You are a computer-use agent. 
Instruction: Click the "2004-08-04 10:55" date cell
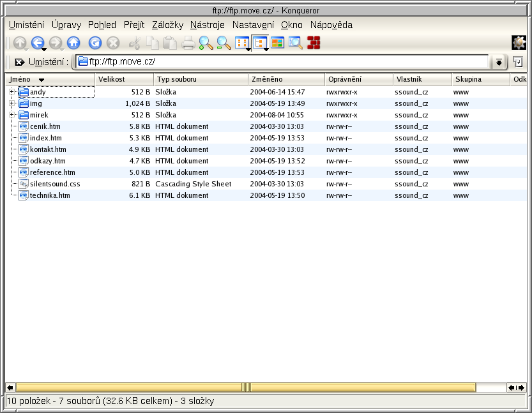click(x=277, y=115)
